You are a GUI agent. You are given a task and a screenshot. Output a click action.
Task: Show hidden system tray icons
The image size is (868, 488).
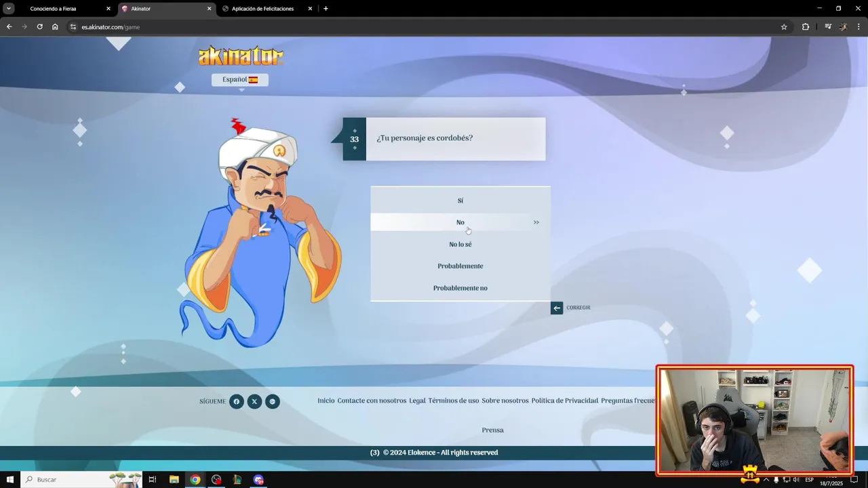tap(766, 479)
